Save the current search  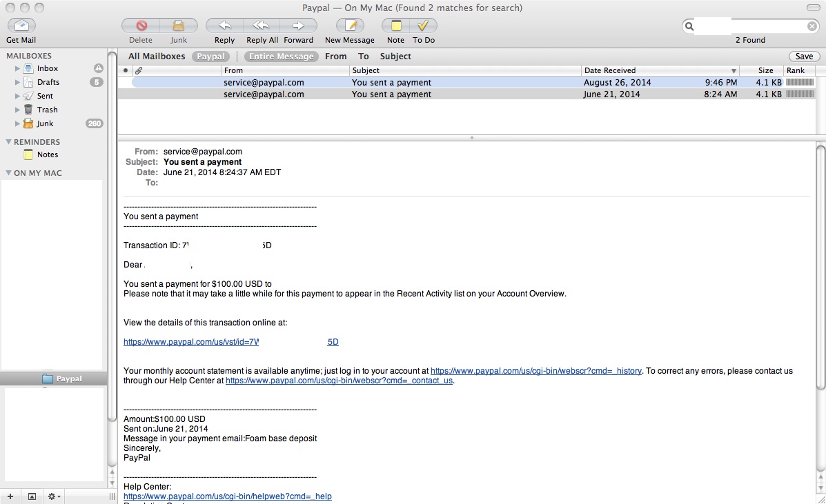coord(804,57)
